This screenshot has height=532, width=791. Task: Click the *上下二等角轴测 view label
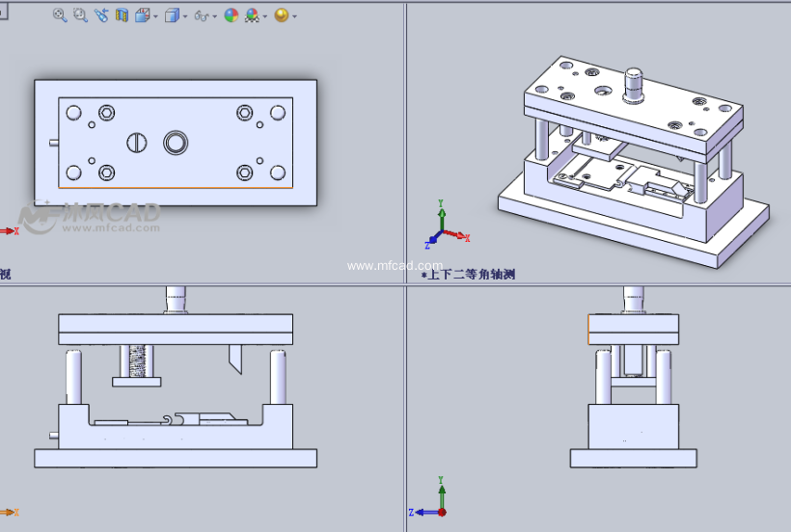coord(468,275)
